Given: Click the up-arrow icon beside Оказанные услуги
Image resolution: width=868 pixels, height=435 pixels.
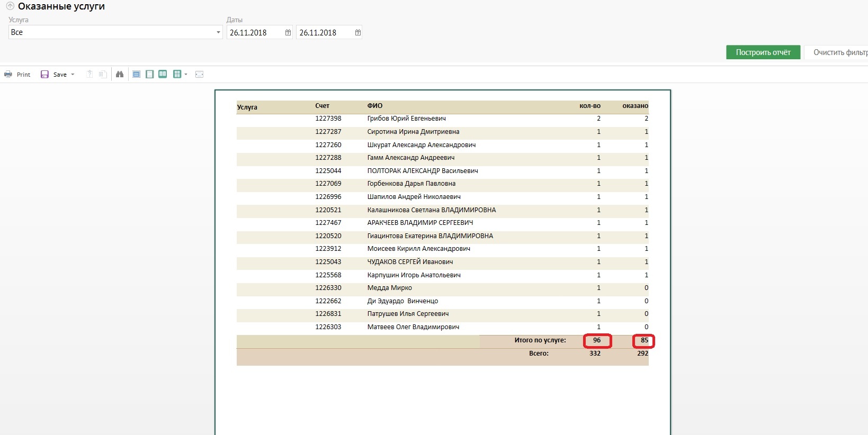Looking at the screenshot, I should (x=10, y=6).
